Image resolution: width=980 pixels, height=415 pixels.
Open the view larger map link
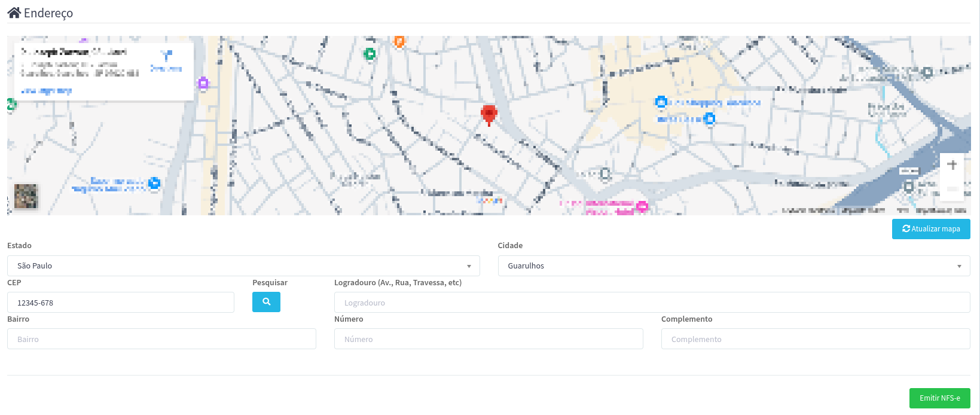46,91
